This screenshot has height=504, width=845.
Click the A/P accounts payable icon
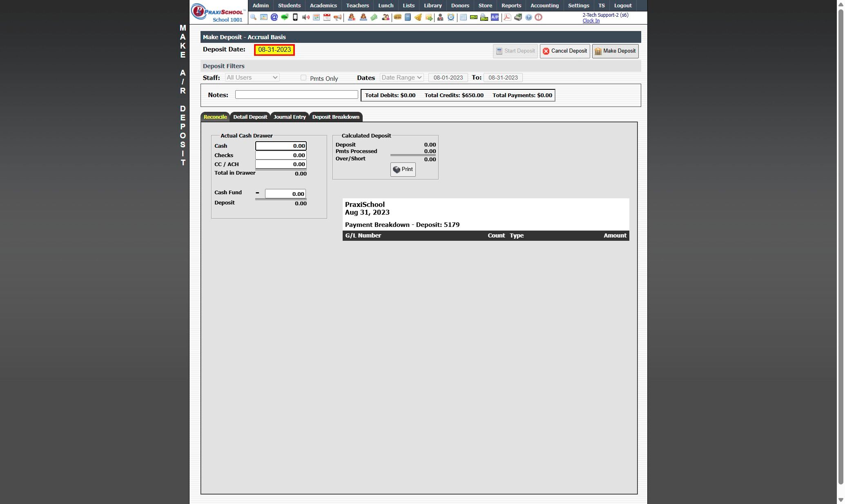click(495, 17)
